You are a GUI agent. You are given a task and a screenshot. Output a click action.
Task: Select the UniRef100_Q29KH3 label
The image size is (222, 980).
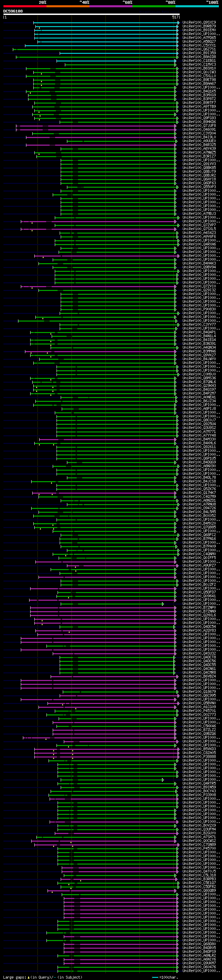(x=199, y=386)
